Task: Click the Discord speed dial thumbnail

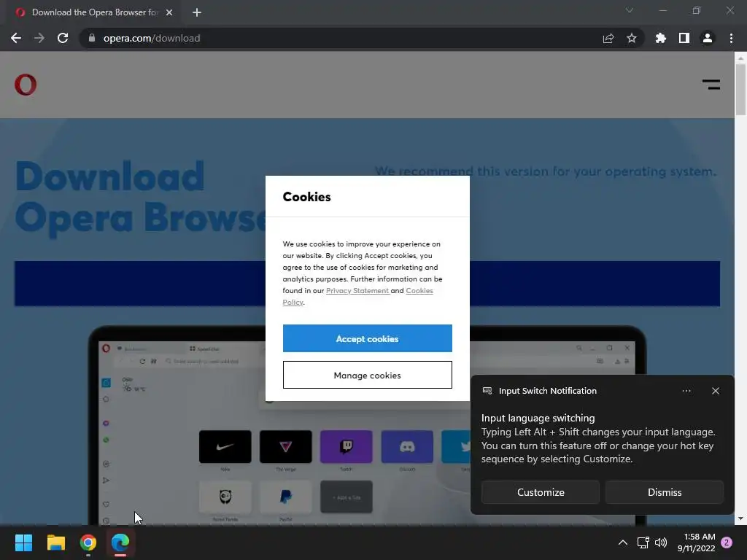Action: [x=407, y=447]
